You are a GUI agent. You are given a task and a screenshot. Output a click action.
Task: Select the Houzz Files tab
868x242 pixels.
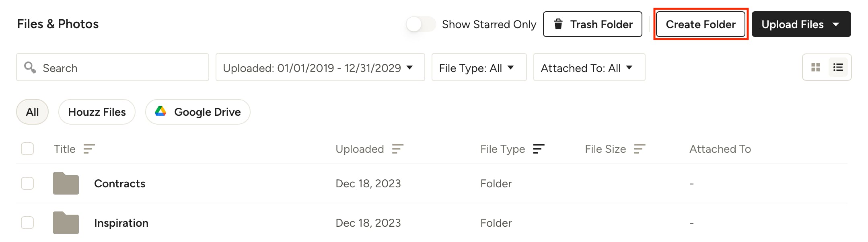tap(97, 112)
